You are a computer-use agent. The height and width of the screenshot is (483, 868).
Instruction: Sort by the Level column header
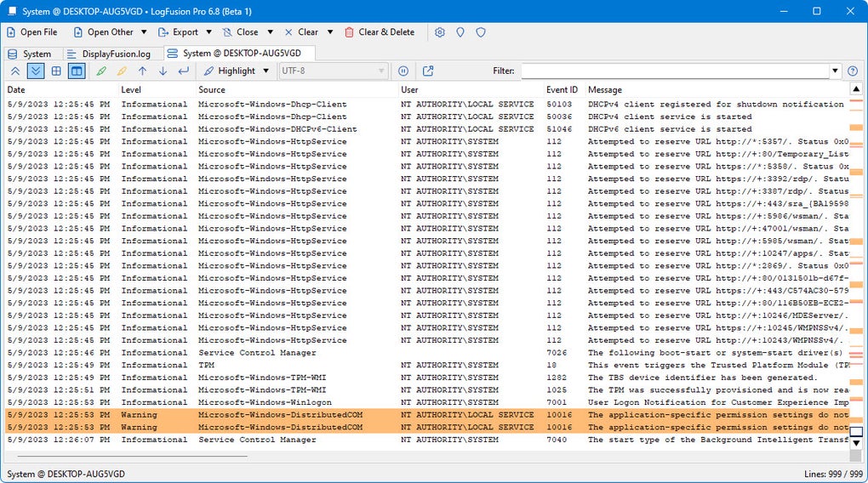(x=157, y=89)
